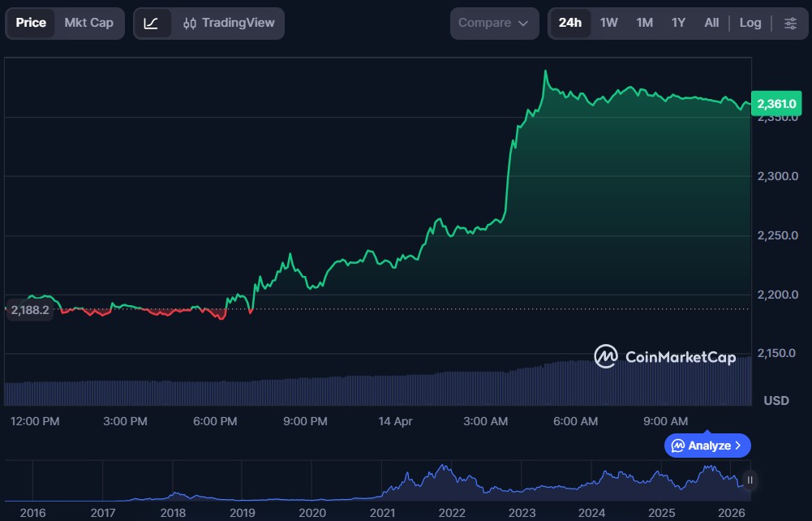Open chart settings sliders icon

790,23
